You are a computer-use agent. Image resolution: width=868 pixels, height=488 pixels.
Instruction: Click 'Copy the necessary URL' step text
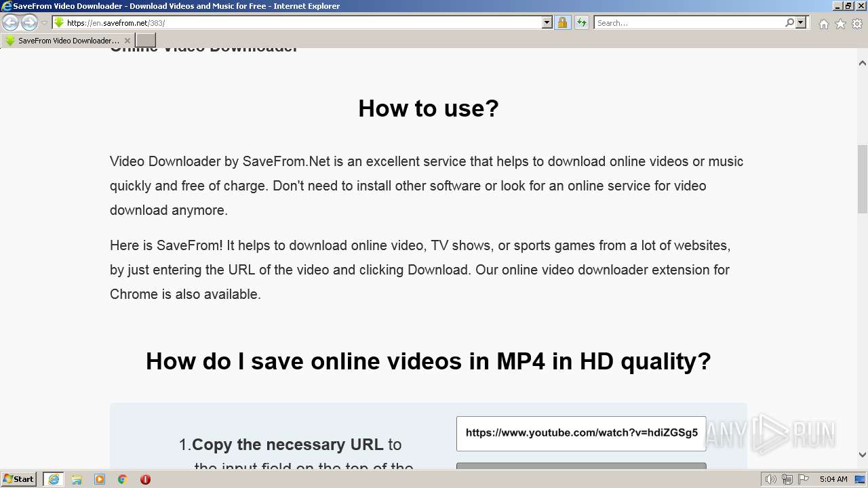(x=288, y=445)
